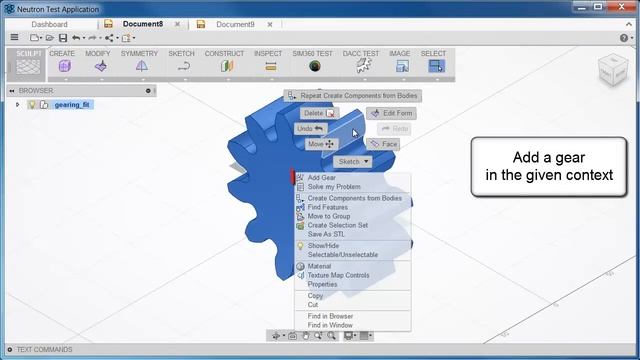Select the Orbit navigation tool
The image size is (640, 360).
pyautogui.click(x=276, y=336)
